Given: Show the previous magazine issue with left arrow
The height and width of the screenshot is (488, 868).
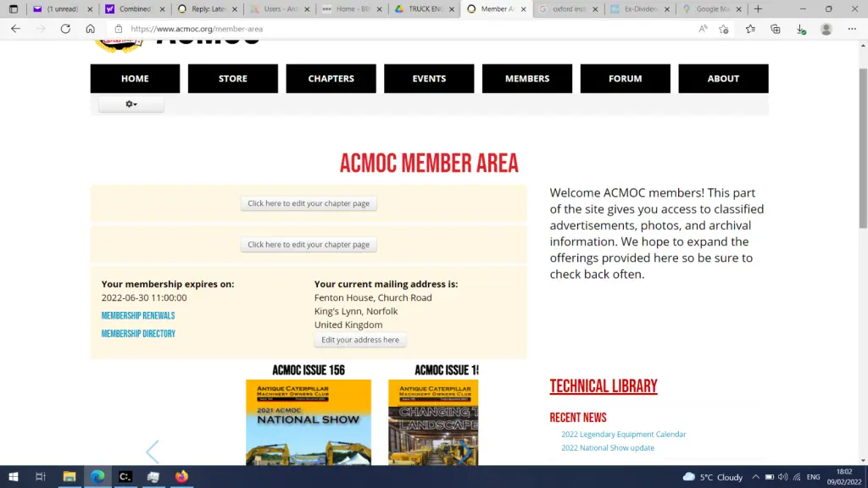Looking at the screenshot, I should point(153,452).
